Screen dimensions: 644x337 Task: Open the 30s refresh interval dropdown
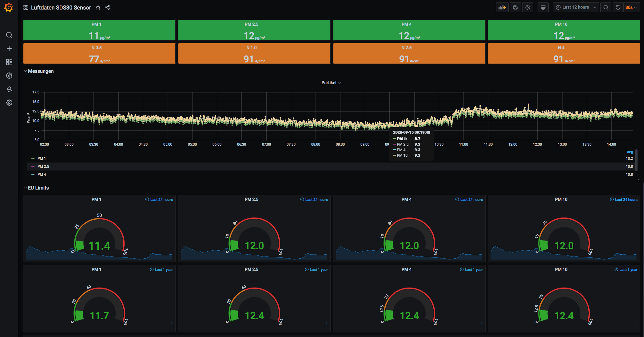point(631,7)
